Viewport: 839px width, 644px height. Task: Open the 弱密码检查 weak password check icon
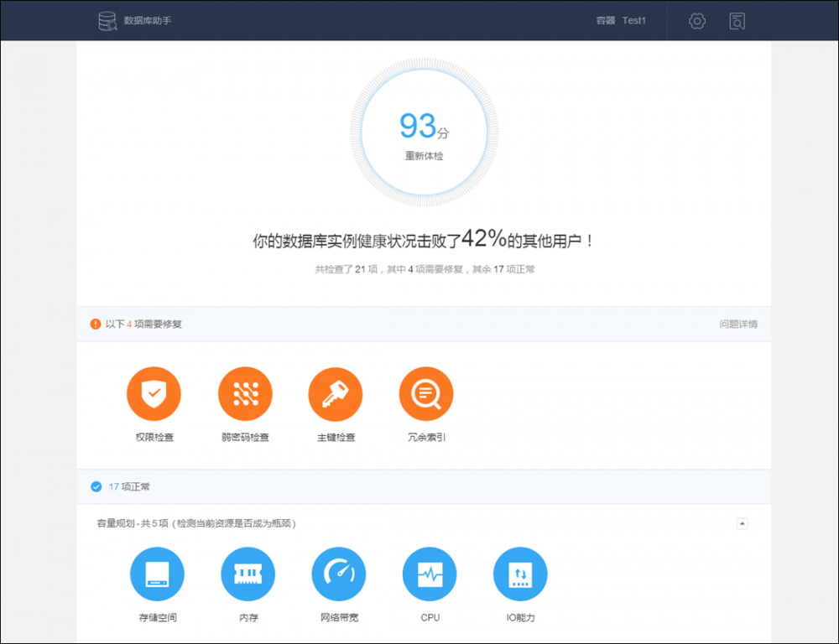tap(245, 393)
